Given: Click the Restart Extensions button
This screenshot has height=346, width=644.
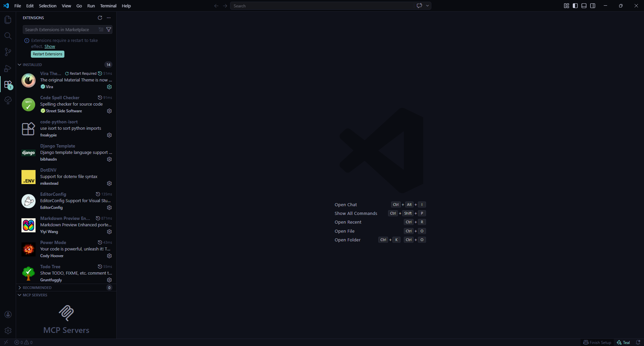Looking at the screenshot, I should coord(48,54).
